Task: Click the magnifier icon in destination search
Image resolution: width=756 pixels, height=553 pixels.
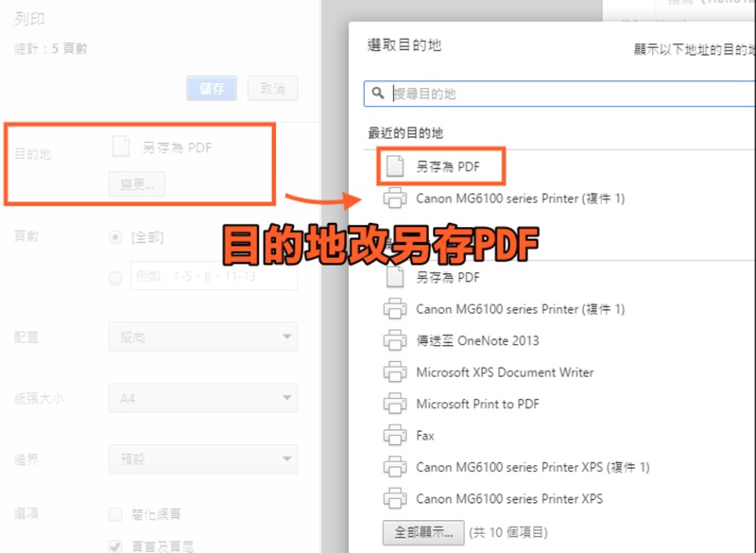Action: 378,93
